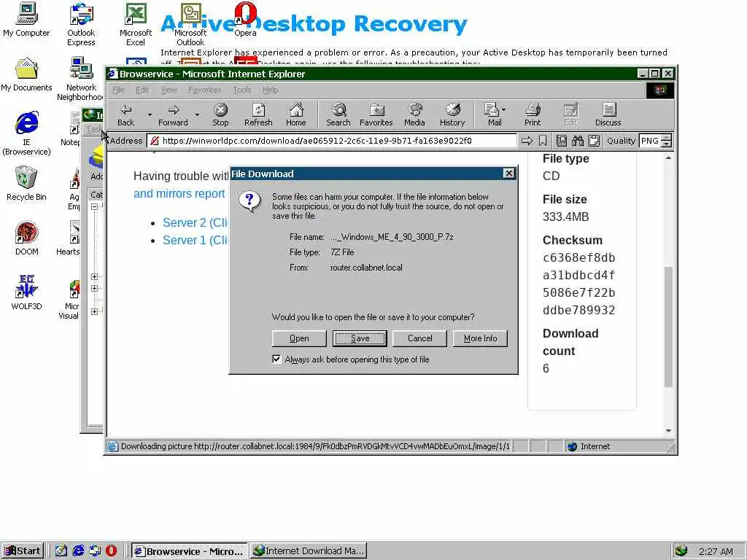Follow the Server 2 download link

point(196,222)
